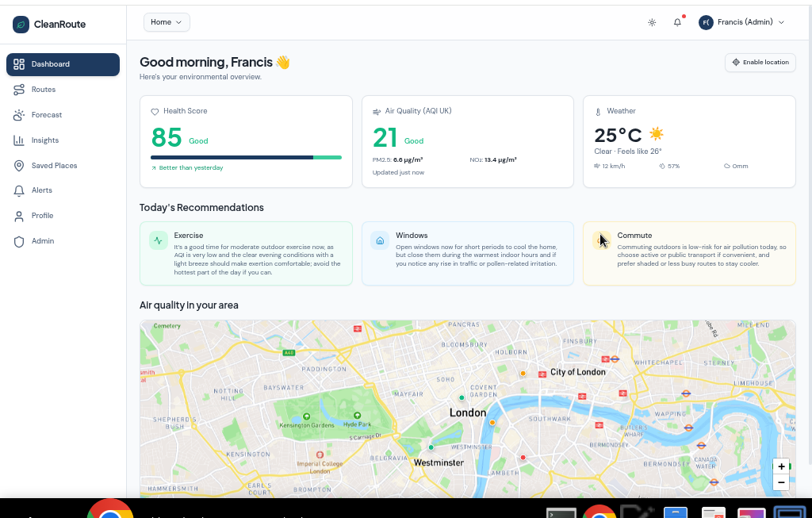Click the orange marker on the river by London

(492, 423)
